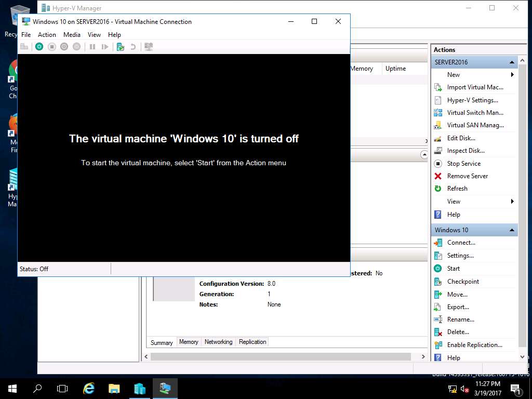Open the Action menu
This screenshot has height=399, width=532.
(47, 35)
